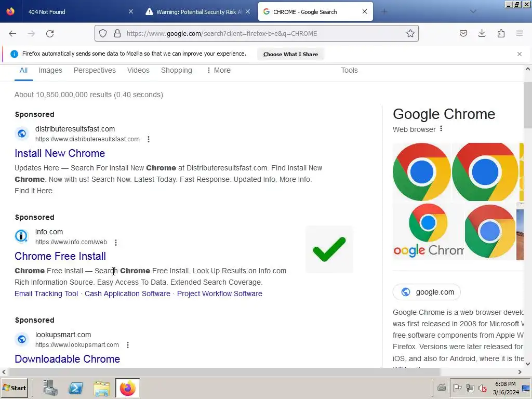532x399 pixels.
Task: Open the Downloadable Chrome ad link
Action: [x=67, y=359]
